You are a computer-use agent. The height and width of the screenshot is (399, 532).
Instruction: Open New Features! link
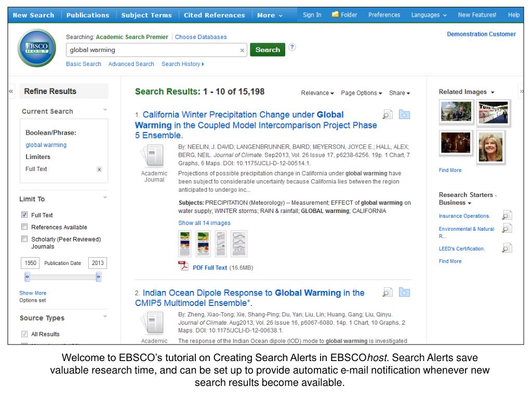coord(477,15)
